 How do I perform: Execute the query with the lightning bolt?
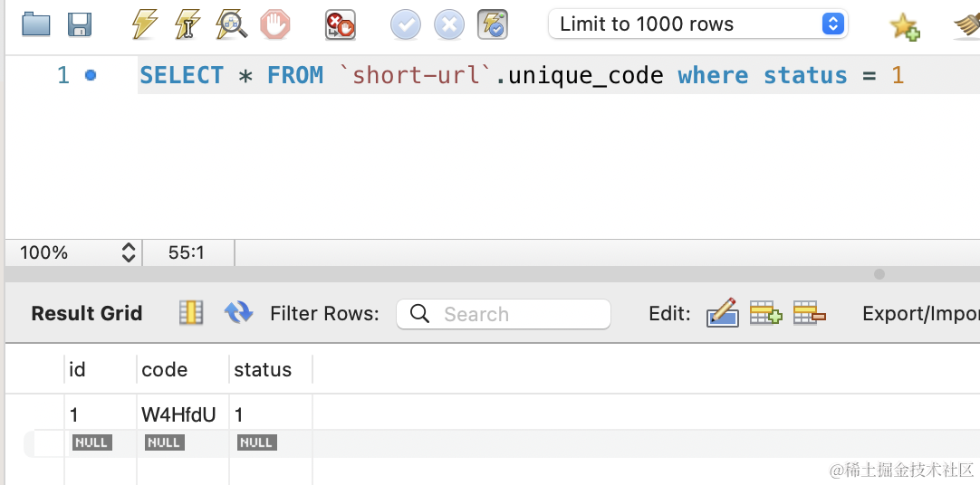(145, 24)
